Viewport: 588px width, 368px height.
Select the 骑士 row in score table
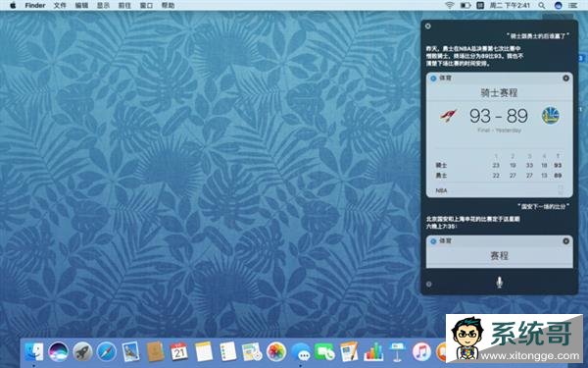pos(499,165)
